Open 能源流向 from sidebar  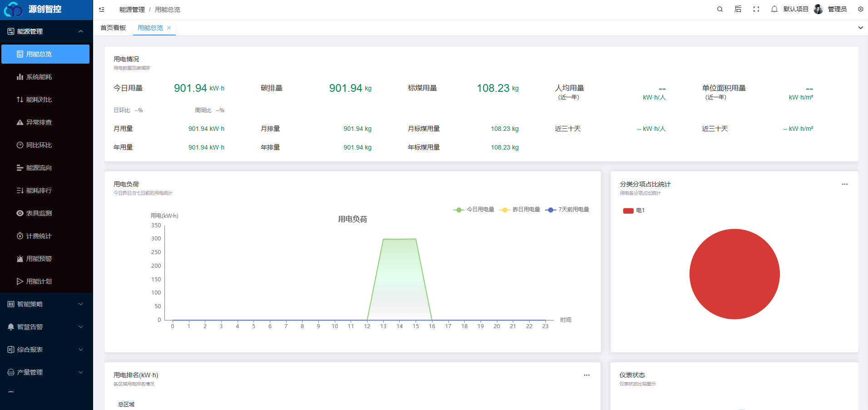[45, 168]
